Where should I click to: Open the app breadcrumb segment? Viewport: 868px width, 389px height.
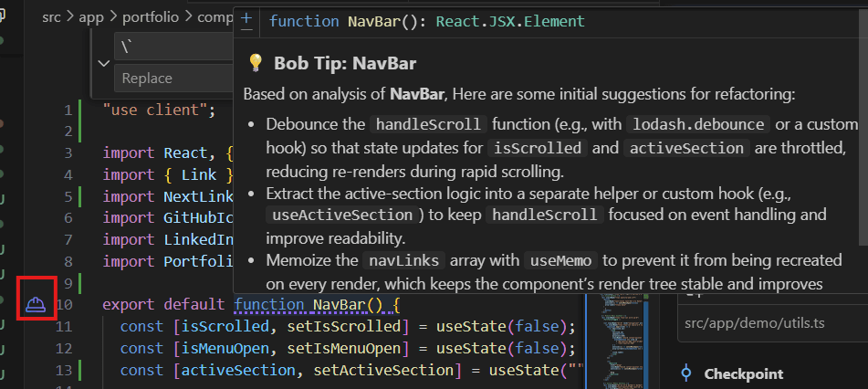[91, 17]
